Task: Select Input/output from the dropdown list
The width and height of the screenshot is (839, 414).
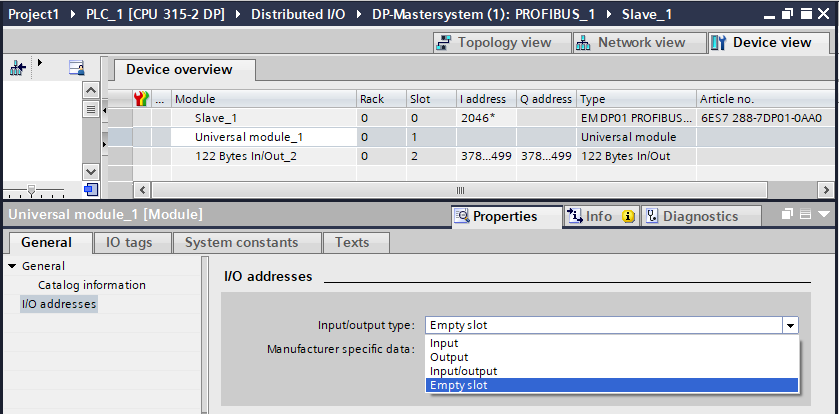Action: tap(463, 371)
